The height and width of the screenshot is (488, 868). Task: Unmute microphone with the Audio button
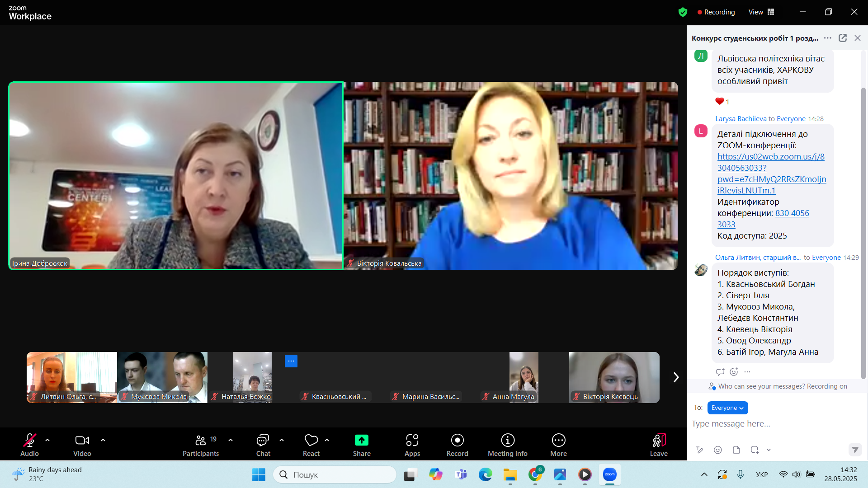coord(29,445)
